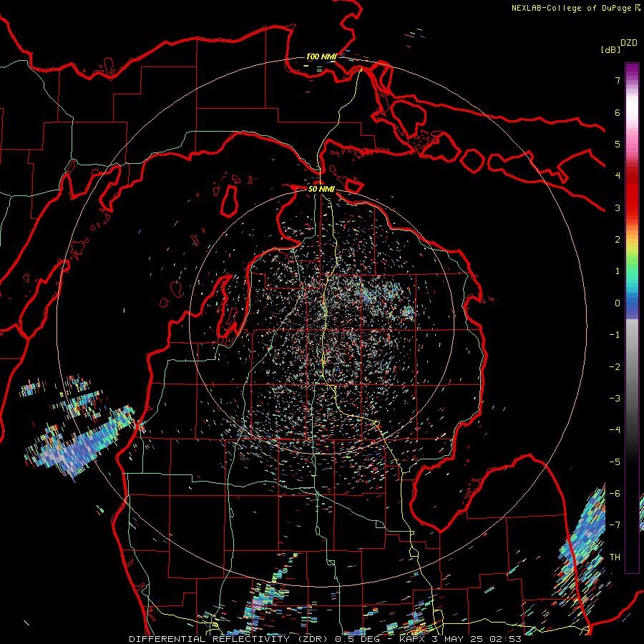Select the 4 value on the color scale
The width and height of the screenshot is (644, 644).
pos(618,176)
